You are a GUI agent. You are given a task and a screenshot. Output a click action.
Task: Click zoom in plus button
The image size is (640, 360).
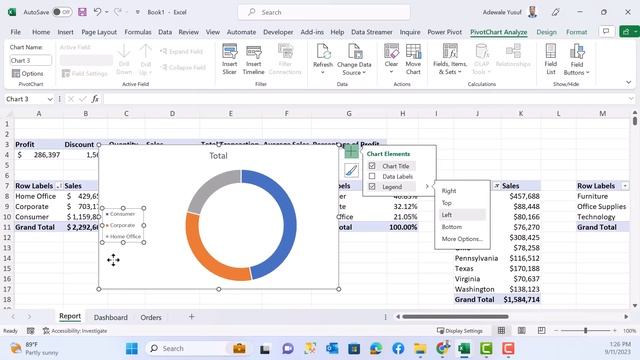point(615,331)
